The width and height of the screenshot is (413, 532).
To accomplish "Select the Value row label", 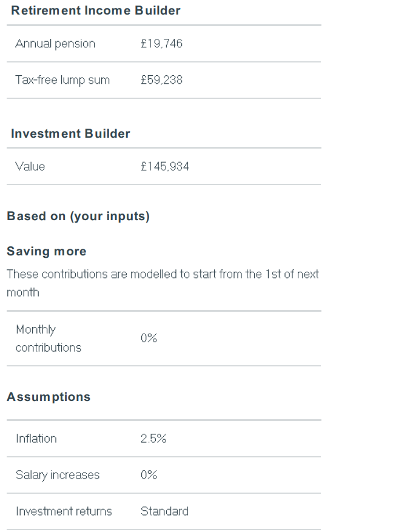I will click(x=30, y=167).
